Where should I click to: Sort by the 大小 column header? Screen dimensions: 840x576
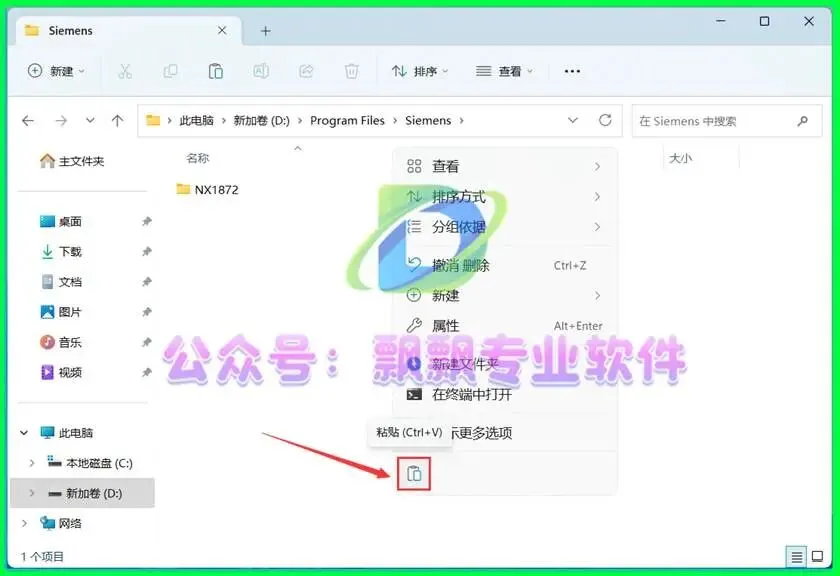(680, 158)
